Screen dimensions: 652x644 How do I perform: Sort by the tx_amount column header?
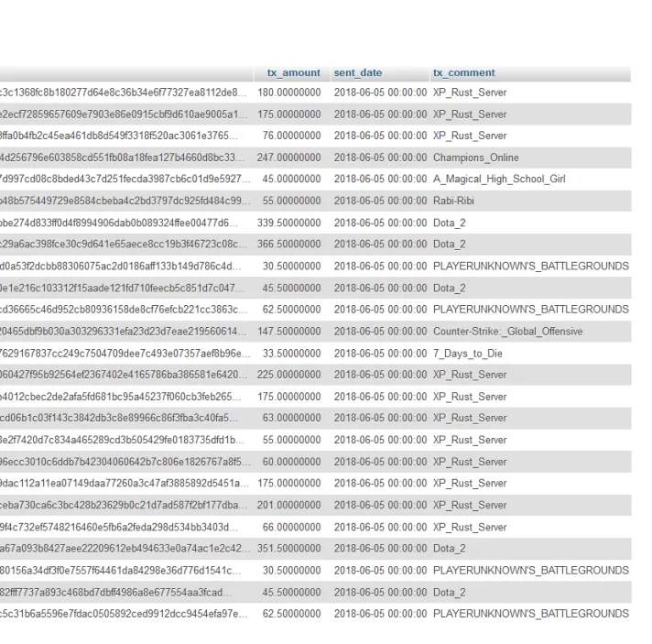click(x=294, y=72)
